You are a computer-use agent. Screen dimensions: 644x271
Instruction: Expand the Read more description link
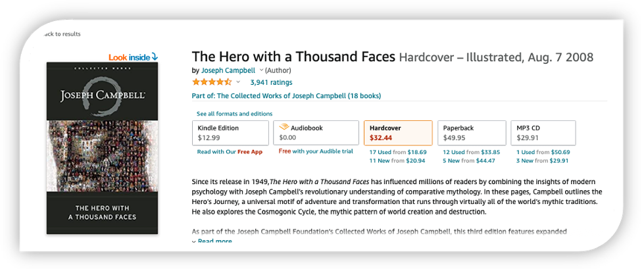[x=212, y=241]
